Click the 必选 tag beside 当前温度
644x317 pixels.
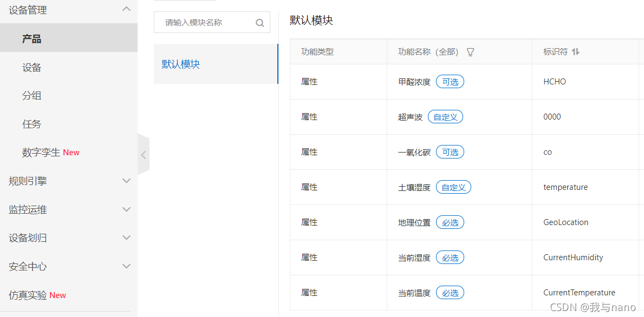(450, 293)
